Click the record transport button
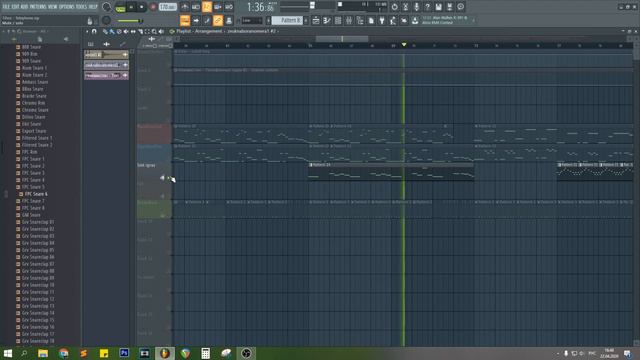The height and width of the screenshot is (360, 640). (153, 7)
